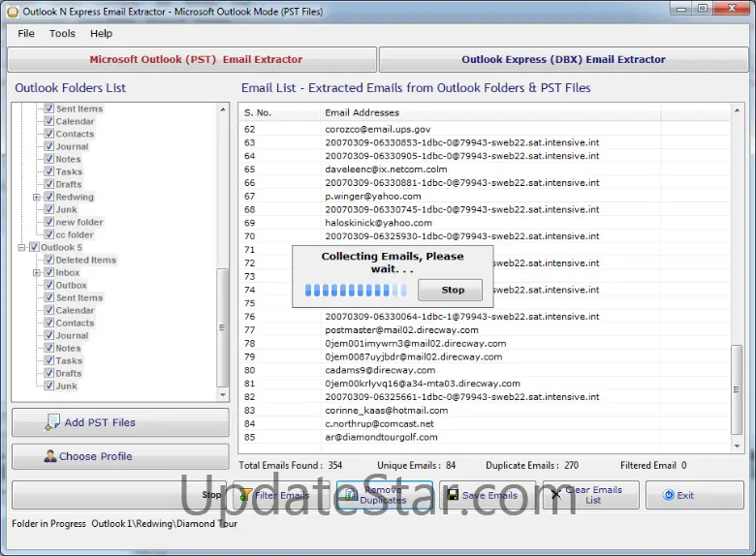
Task: Select Tasks folder under Outlook 5
Action: 69,360
